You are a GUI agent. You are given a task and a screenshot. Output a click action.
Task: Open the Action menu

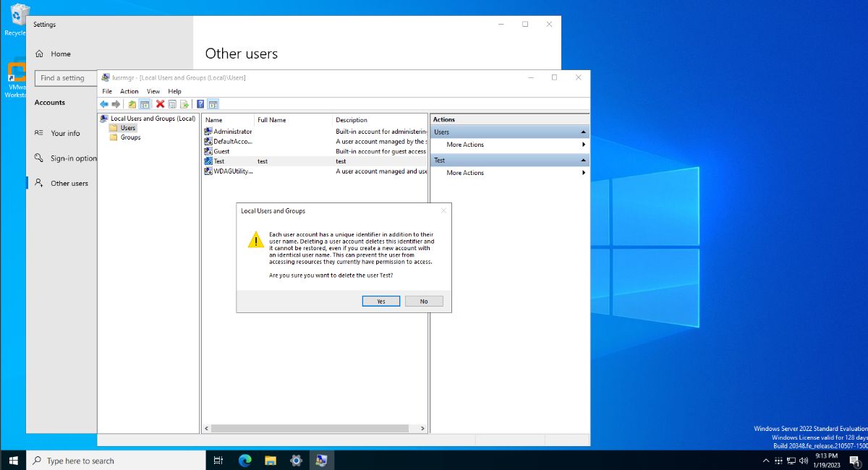click(x=129, y=91)
